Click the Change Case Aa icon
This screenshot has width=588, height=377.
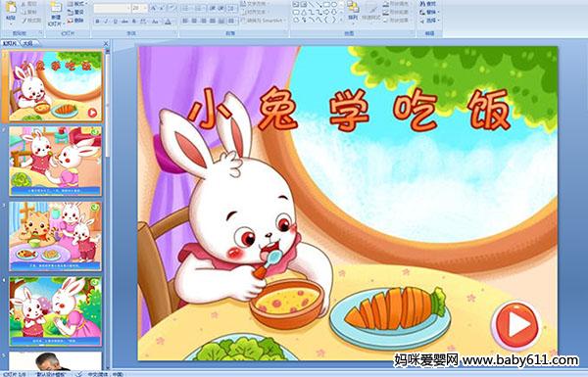click(155, 22)
